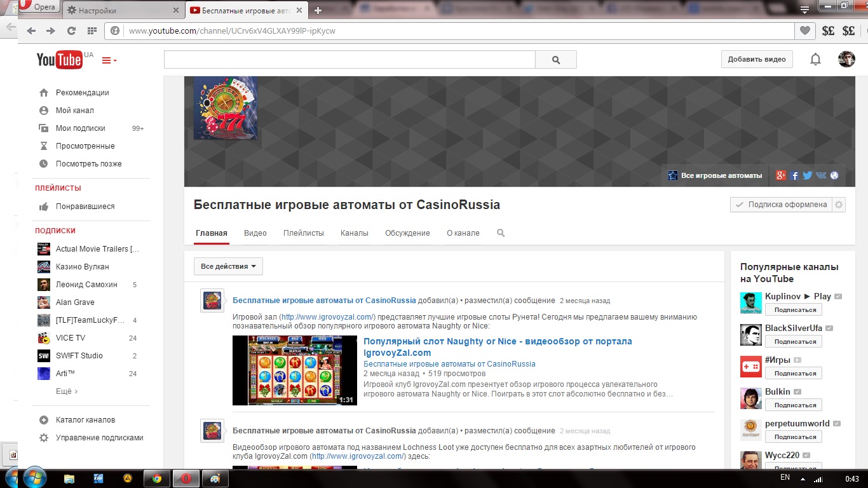Open the channel's Facebook link
Viewport: 868px width, 488px height.
point(795,175)
